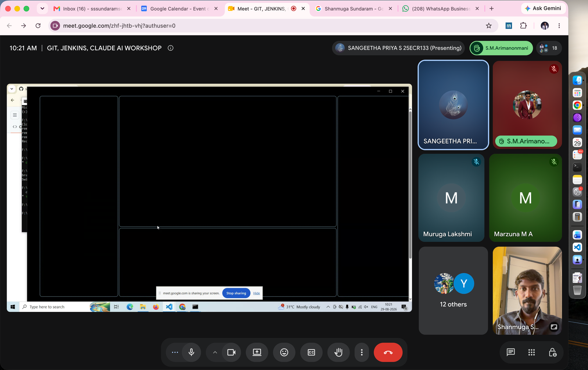Select Muruga Lakshmi participant tile
This screenshot has width=588, height=370.
click(x=451, y=198)
